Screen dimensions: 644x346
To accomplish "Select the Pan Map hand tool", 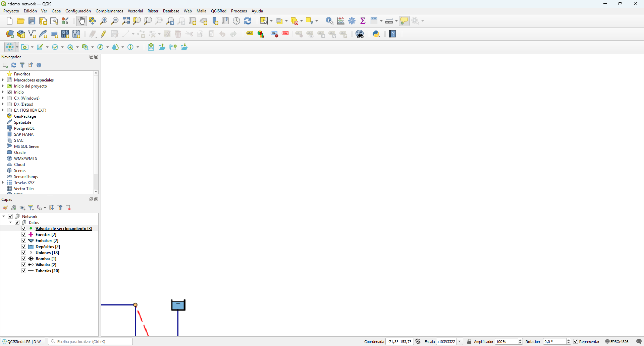I will 82,21.
